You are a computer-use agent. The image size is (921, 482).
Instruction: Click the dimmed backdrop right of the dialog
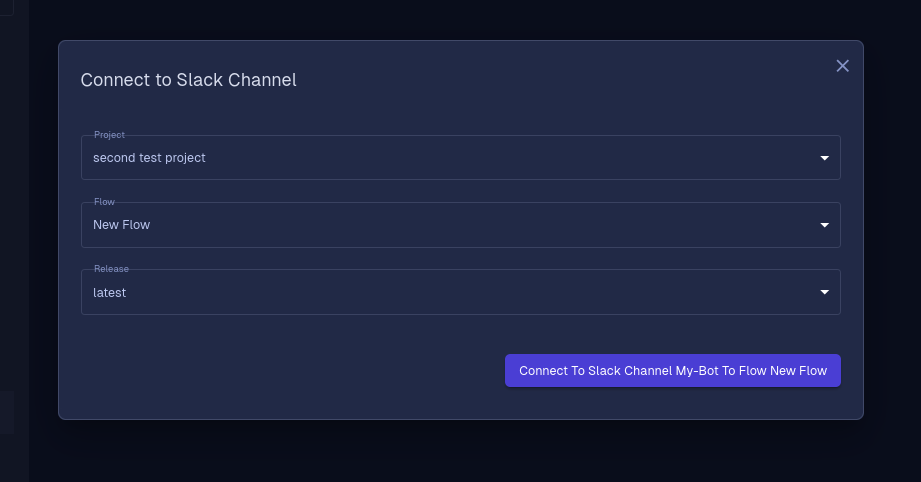coord(892,235)
